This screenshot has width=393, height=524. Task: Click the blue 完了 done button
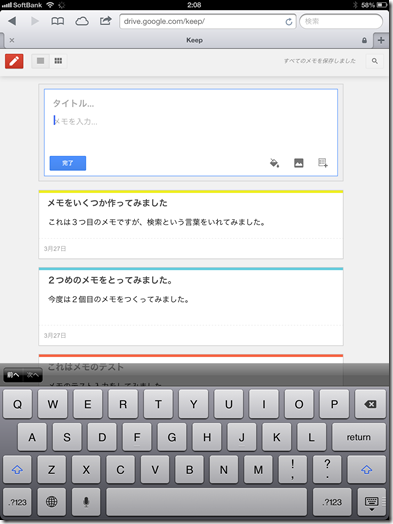pyautogui.click(x=68, y=163)
